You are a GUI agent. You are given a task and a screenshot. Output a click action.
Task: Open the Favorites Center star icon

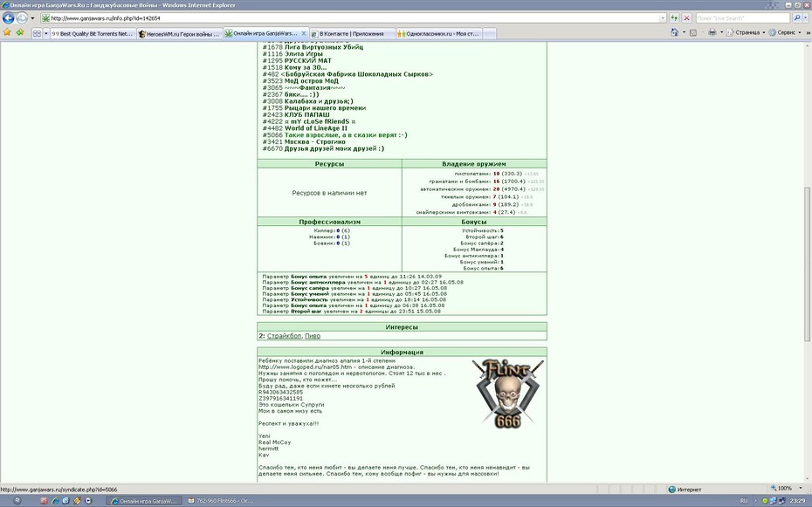pos(7,32)
